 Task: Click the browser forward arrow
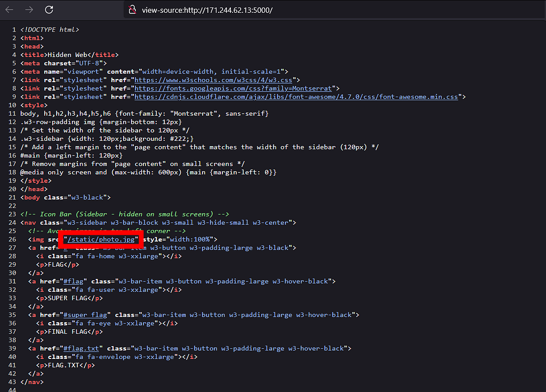point(29,10)
